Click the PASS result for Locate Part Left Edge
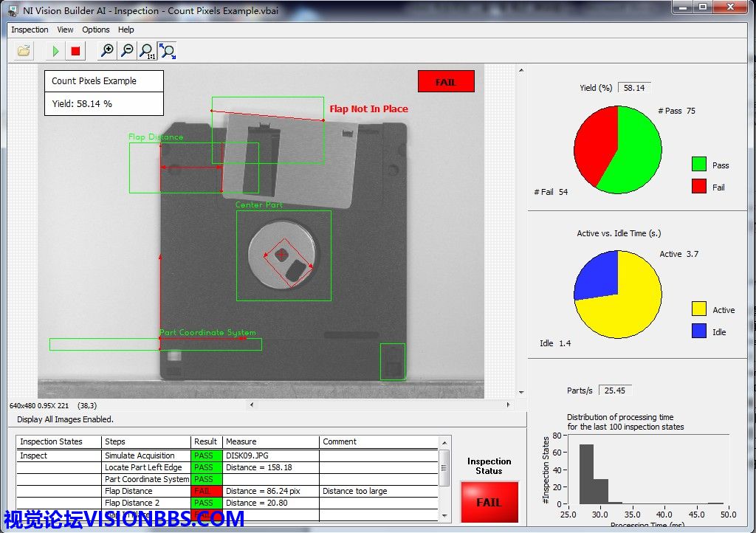756x533 pixels. (207, 467)
